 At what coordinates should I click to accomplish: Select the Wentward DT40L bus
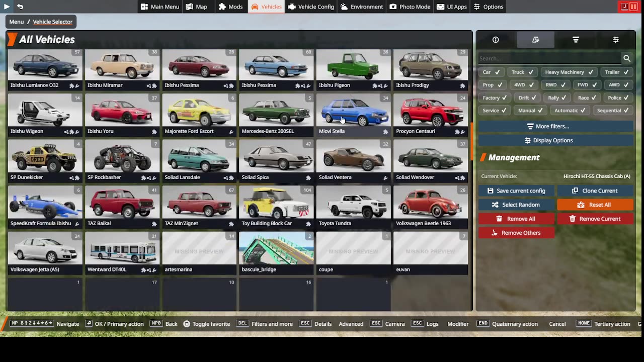click(x=122, y=253)
